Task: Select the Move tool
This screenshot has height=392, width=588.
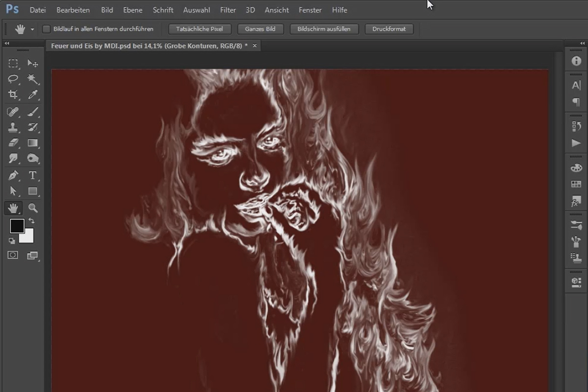Action: (x=33, y=63)
